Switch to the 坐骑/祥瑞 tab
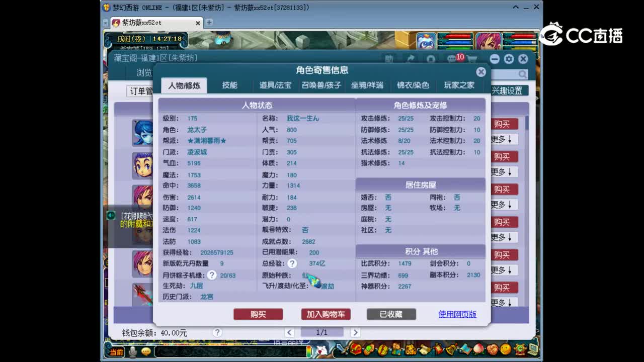Viewport: 644px width, 362px height. coord(367,85)
